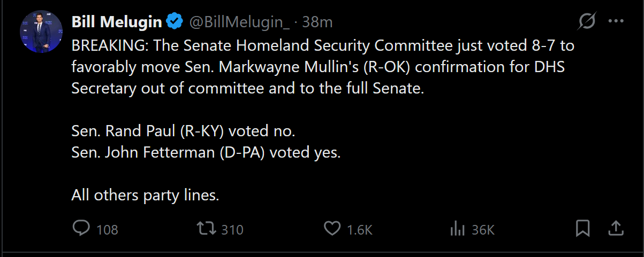Image resolution: width=644 pixels, height=257 pixels.
Task: Click the 36K views count
Action: point(483,230)
